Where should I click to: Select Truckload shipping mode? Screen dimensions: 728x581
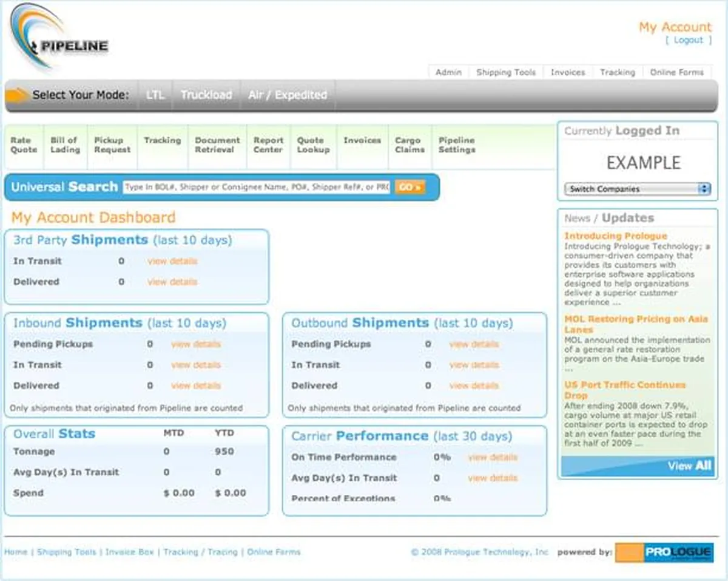point(206,95)
